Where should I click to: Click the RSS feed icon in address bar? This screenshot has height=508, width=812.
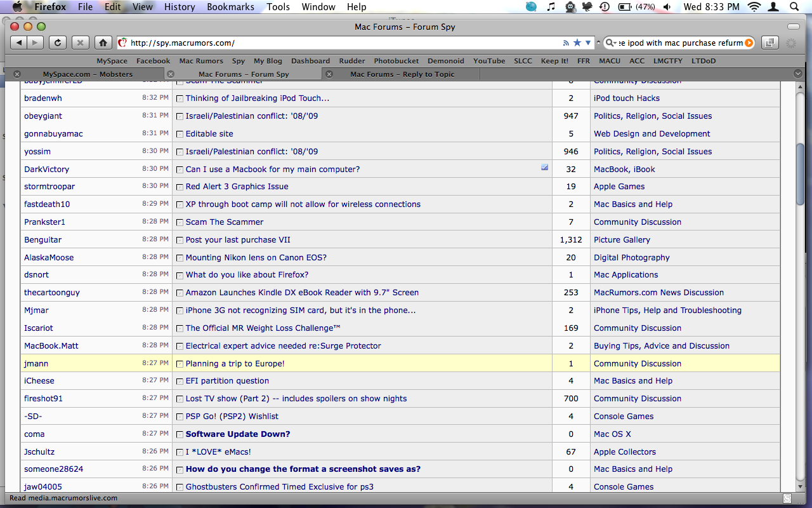pyautogui.click(x=566, y=43)
